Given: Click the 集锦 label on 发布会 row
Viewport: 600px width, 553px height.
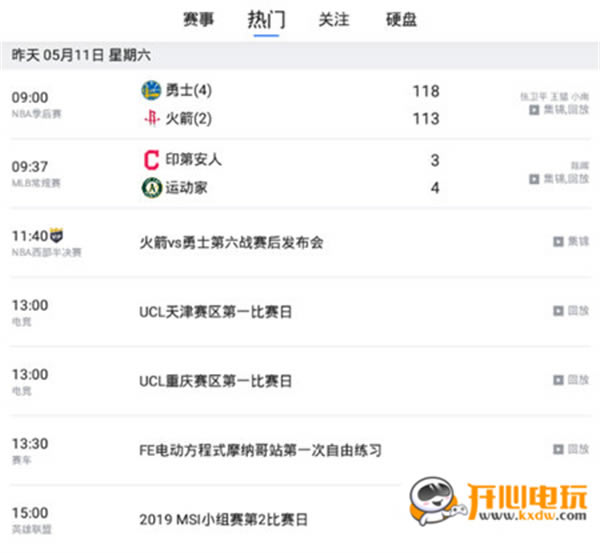Looking at the screenshot, I should click(578, 241).
